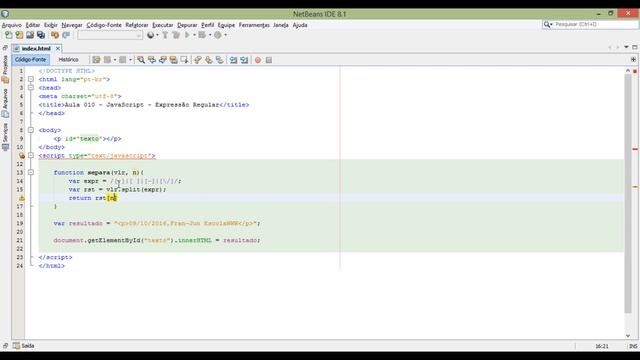This screenshot has height=360, width=640.
Task: Open the Debug Project dropdown arrow
Action: tap(210, 35)
